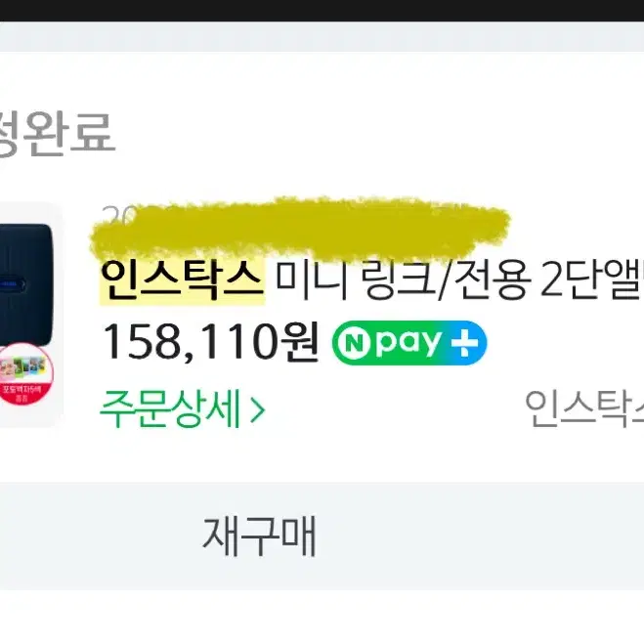Click the red promo sticker on product image
The width and height of the screenshot is (644, 644).
pos(24,374)
